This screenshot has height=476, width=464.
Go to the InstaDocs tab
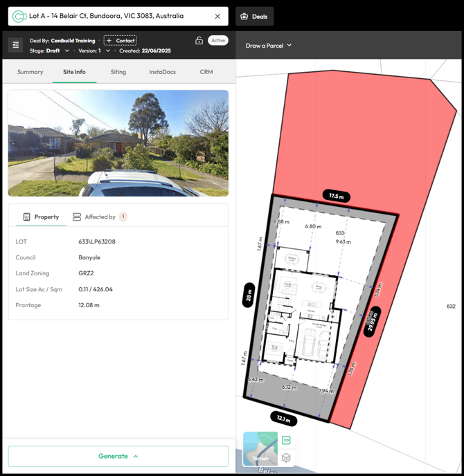pos(162,72)
